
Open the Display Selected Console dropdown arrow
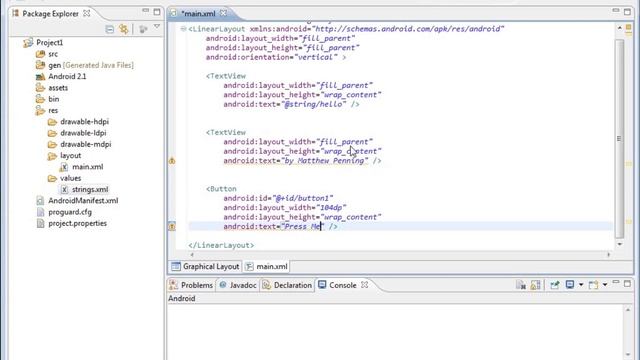(580, 284)
